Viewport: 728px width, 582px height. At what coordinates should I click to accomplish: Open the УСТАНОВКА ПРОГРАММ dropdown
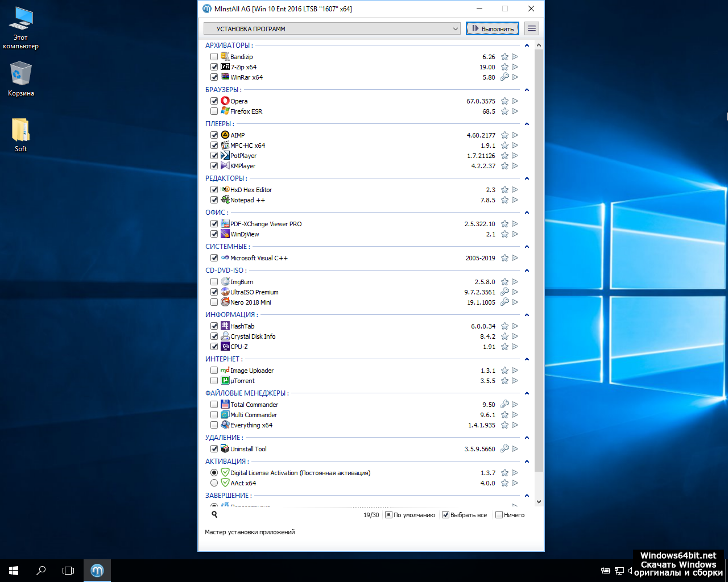[332, 28]
